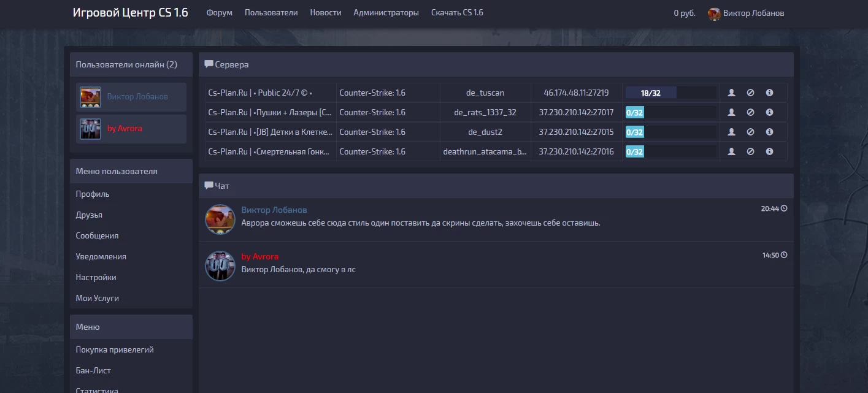Open players list for de_rats_1337_32 server
This screenshot has height=393, width=868.
(x=731, y=112)
